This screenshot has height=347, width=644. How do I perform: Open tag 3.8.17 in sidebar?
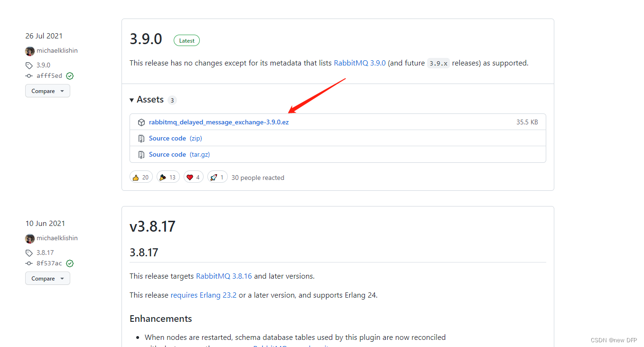tap(45, 253)
